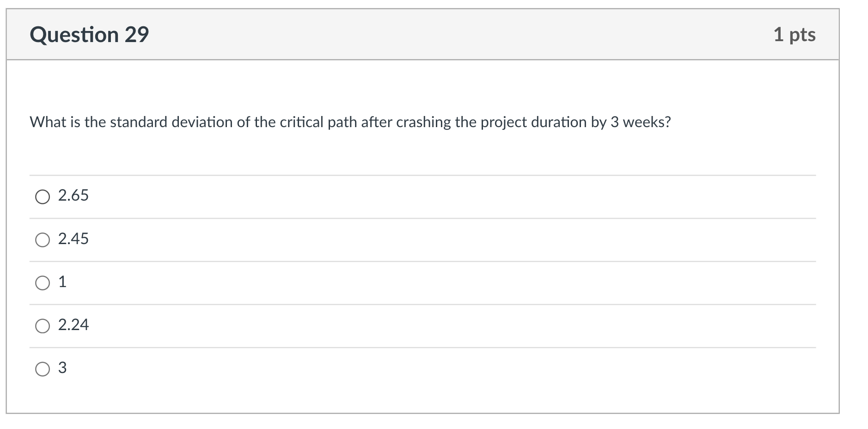Click the Question 29 header
The height and width of the screenshot is (429, 868).
coord(89,34)
